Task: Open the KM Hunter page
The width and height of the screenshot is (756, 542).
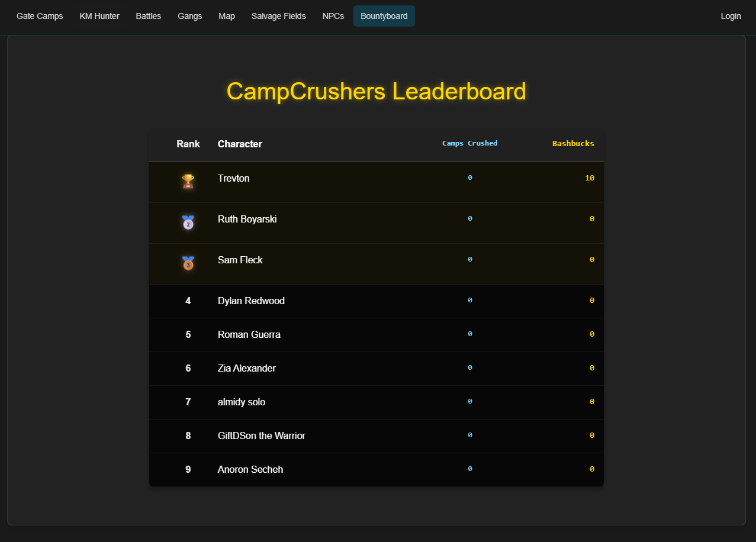Action: (99, 16)
